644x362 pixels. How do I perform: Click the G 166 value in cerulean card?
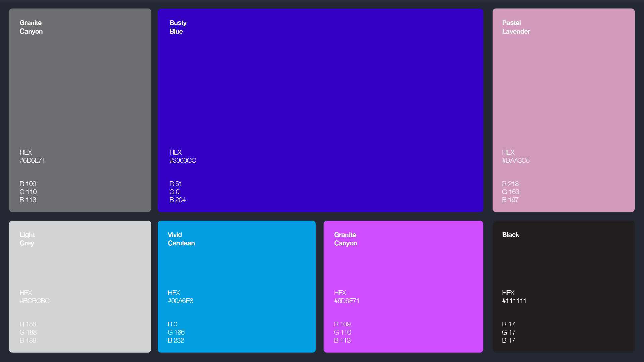[176, 333]
